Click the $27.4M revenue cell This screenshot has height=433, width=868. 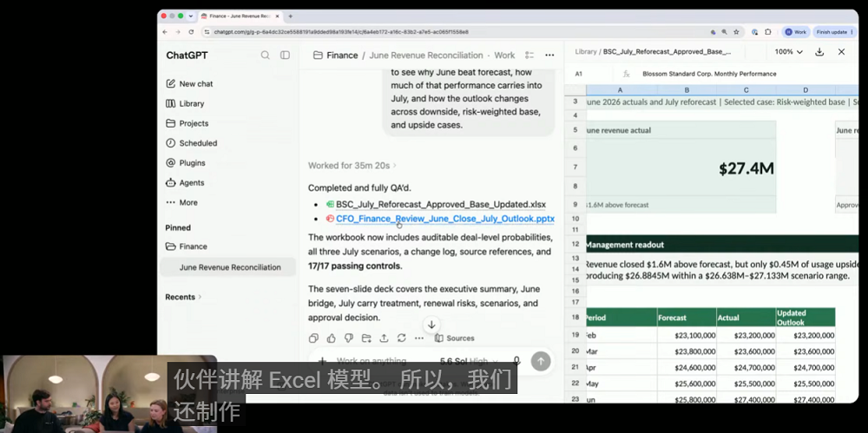[x=681, y=167]
